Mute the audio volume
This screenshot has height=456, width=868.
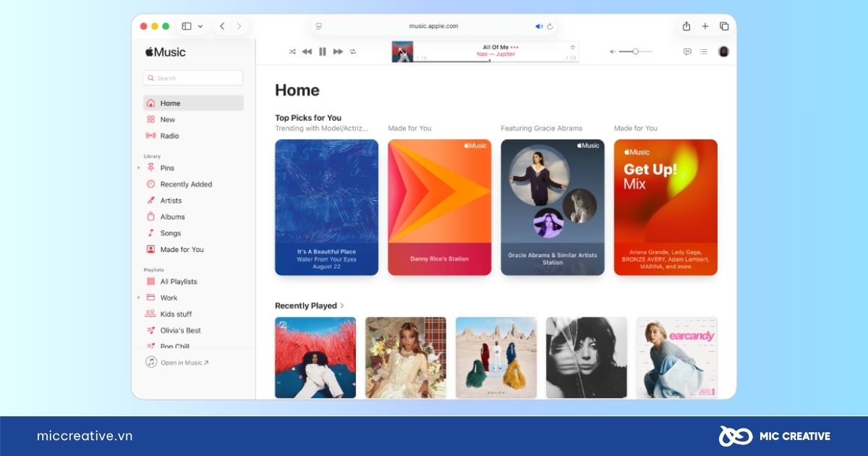coord(613,51)
